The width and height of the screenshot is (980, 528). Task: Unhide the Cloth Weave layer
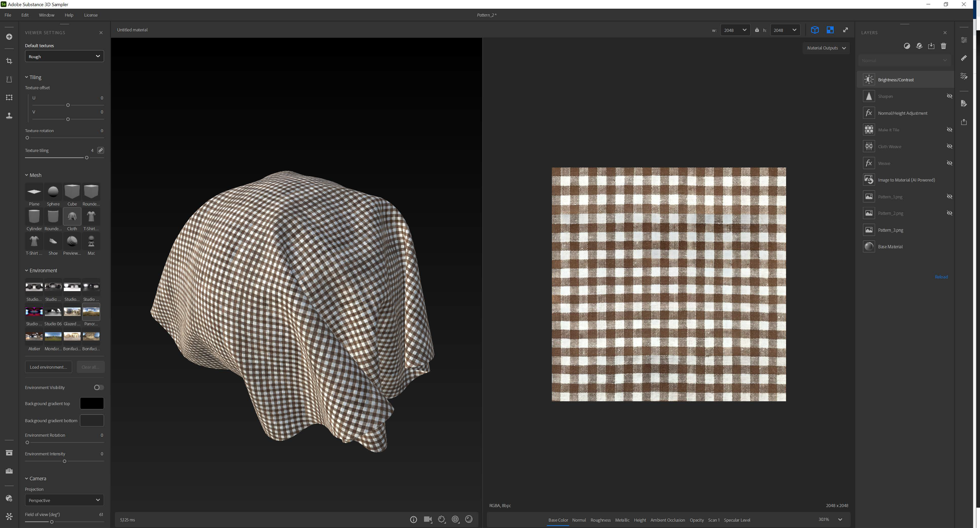pyautogui.click(x=949, y=146)
